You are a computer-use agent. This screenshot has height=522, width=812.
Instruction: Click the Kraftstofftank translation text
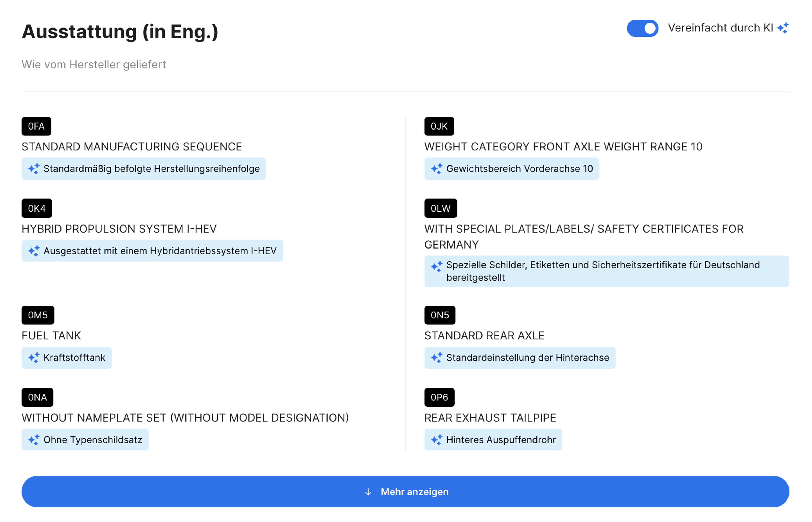75,357
